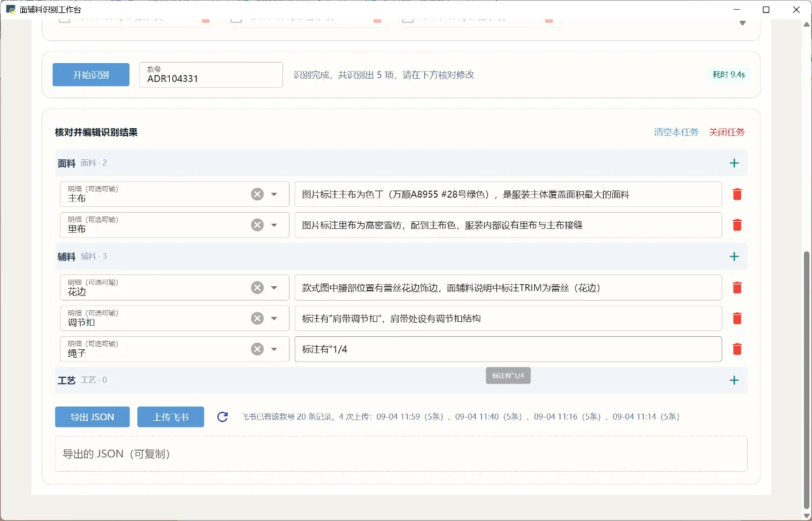This screenshot has width=812, height=521.
Task: Edit the 绳子 description field 标注有"1/4
Action: click(508, 349)
